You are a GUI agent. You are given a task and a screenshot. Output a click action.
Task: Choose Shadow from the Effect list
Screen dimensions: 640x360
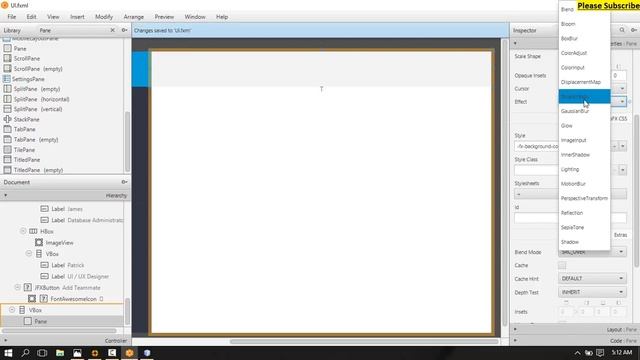click(x=584, y=242)
